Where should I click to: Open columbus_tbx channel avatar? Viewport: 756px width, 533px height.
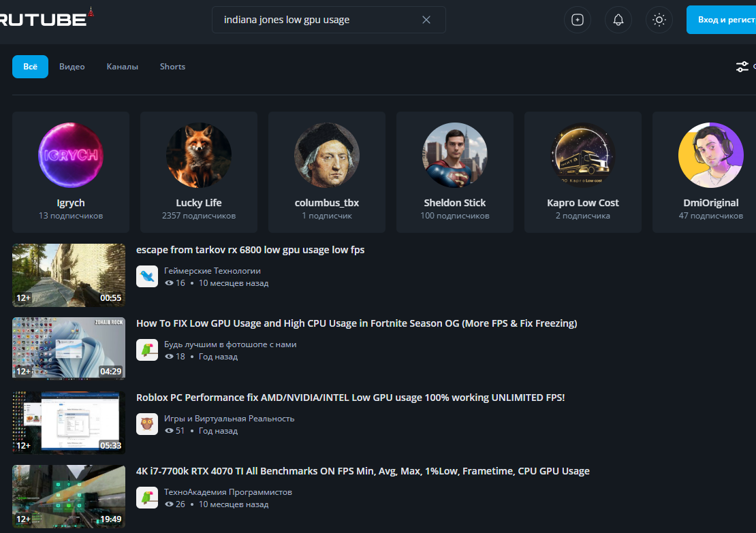coord(327,155)
